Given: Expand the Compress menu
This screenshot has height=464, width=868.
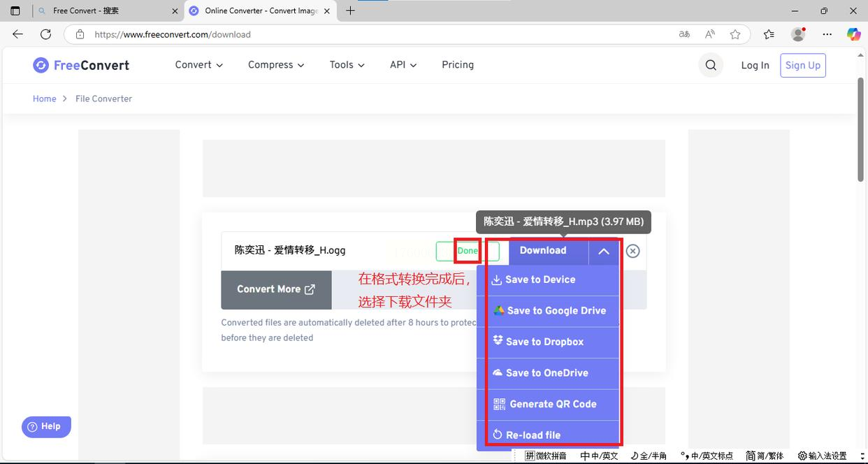Looking at the screenshot, I should (x=276, y=65).
